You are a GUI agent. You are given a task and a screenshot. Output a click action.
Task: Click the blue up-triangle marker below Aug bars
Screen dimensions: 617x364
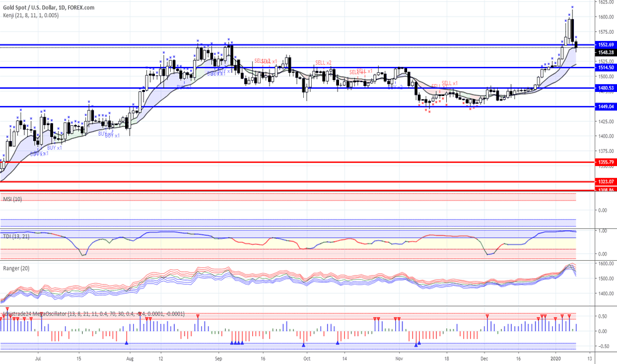(126, 343)
